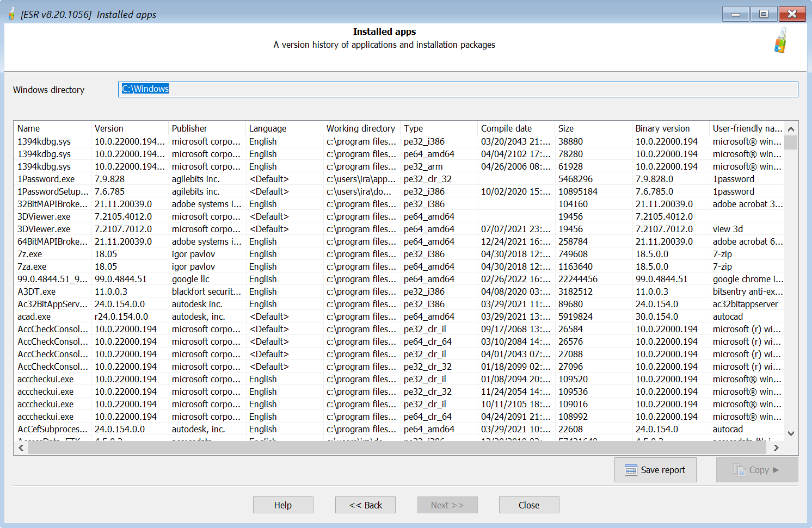Maximize the Installed apps window
812x528 pixels.
764,14
